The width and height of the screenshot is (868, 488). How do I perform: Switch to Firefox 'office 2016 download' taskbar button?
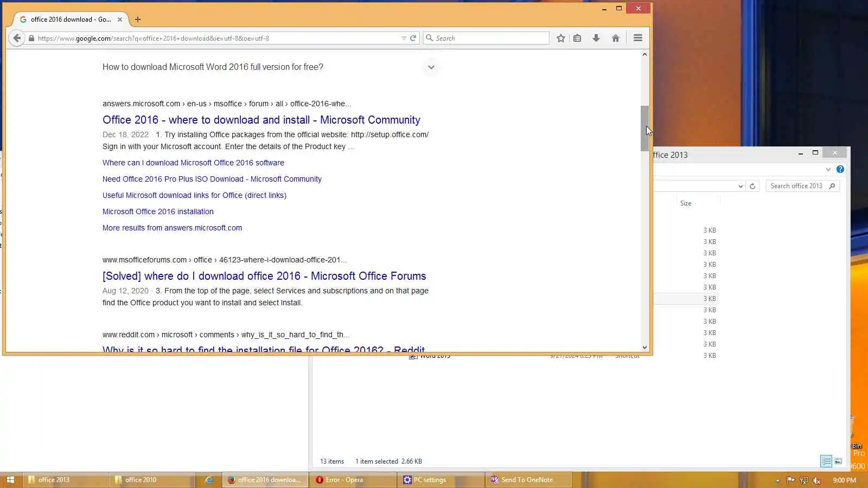(x=265, y=480)
